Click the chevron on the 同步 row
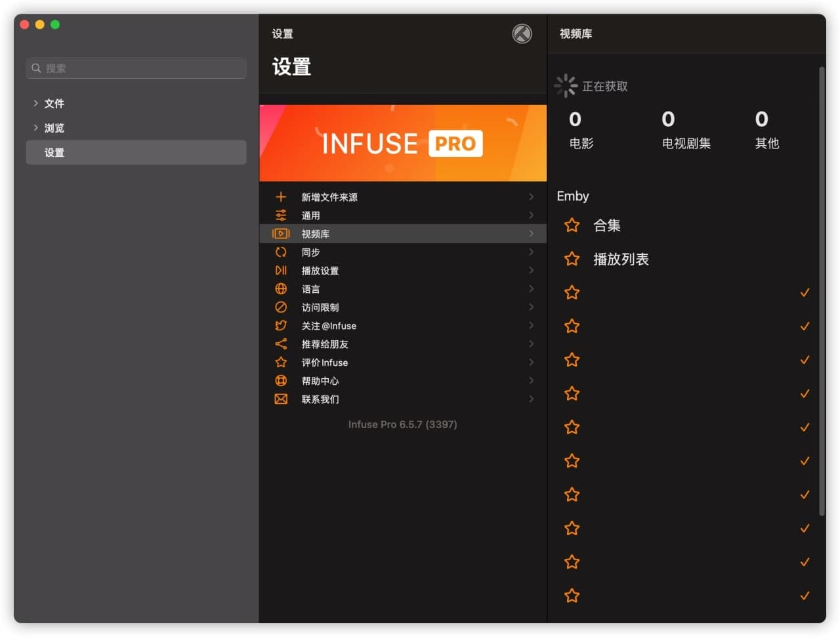This screenshot has width=840, height=637. [x=531, y=252]
